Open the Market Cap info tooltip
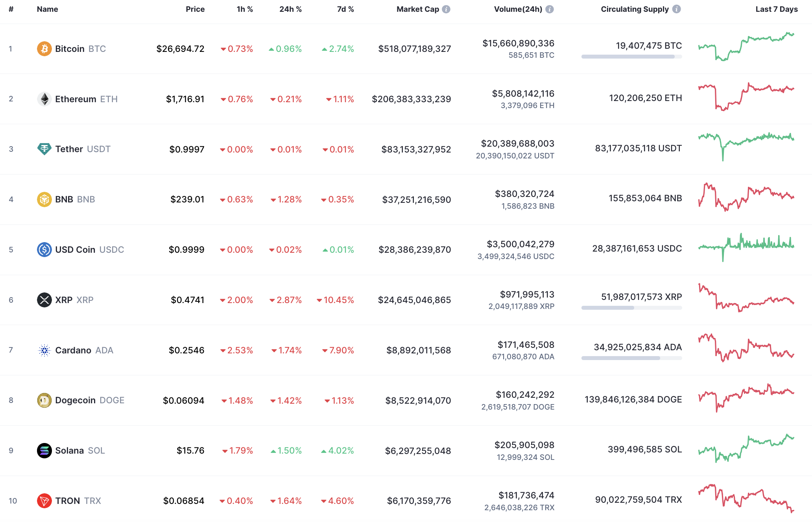 pos(447,9)
